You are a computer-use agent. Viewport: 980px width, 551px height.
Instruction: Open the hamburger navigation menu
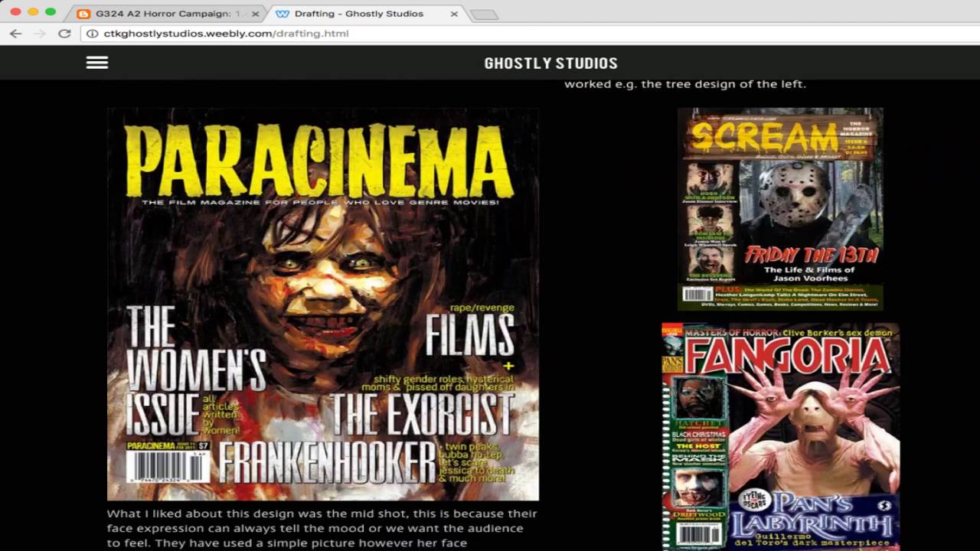[x=97, y=63]
